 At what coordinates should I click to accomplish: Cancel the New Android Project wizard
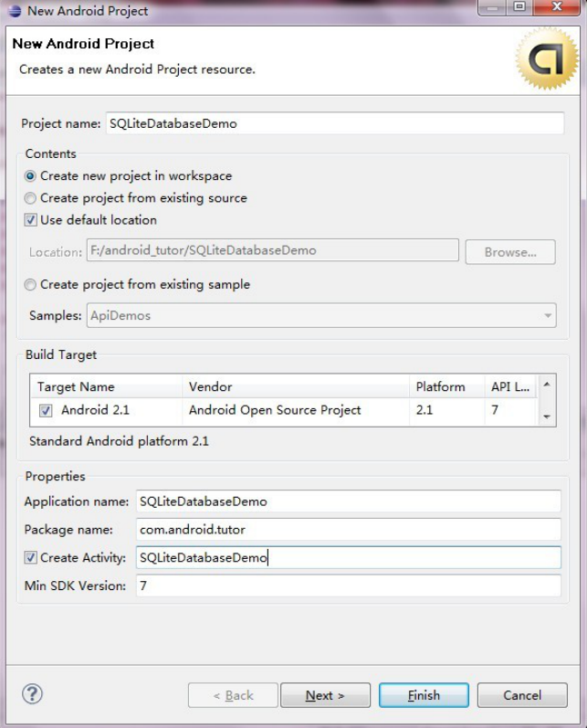pyautogui.click(x=522, y=695)
